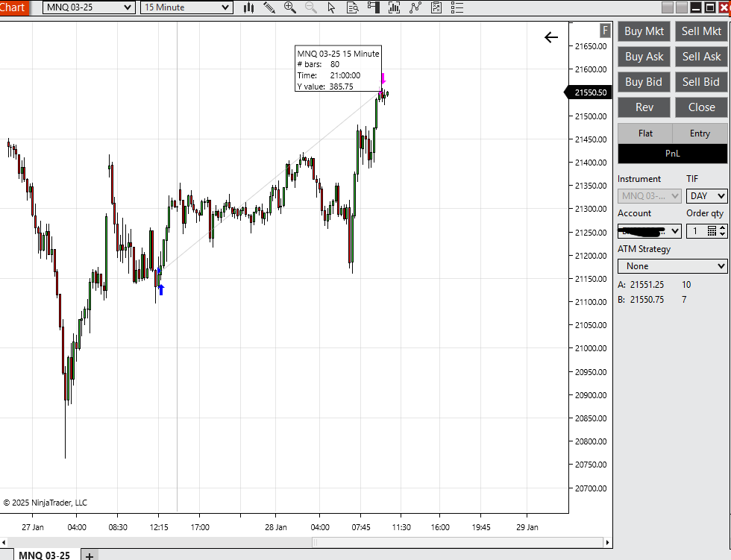This screenshot has width=731, height=560.
Task: Select the cursor pointer tool
Action: pos(331,7)
